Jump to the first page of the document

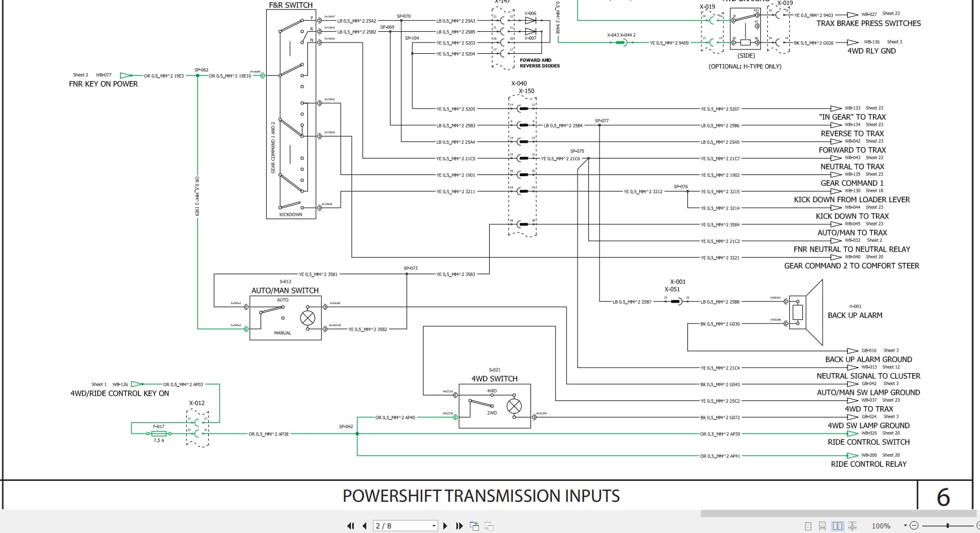[351, 526]
